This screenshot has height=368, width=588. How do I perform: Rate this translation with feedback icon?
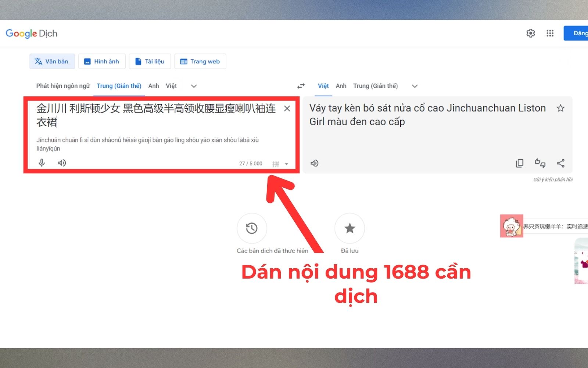(x=540, y=163)
